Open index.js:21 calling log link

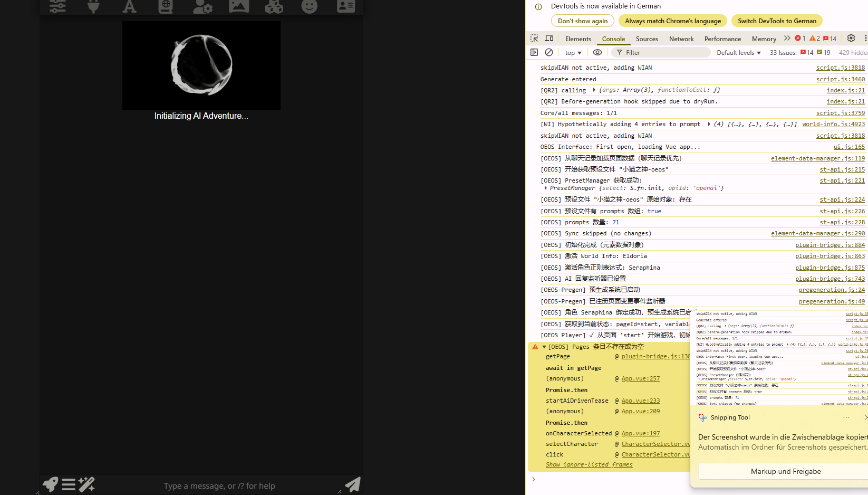pos(846,90)
